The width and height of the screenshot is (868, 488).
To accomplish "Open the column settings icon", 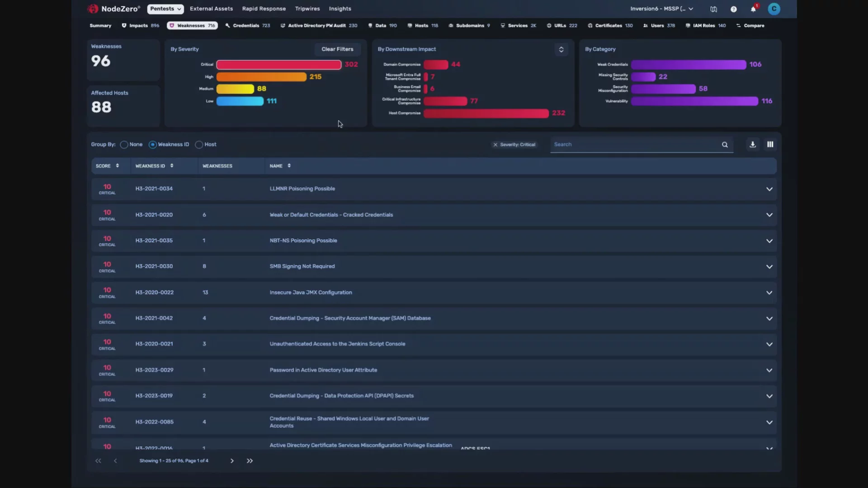I will (770, 145).
